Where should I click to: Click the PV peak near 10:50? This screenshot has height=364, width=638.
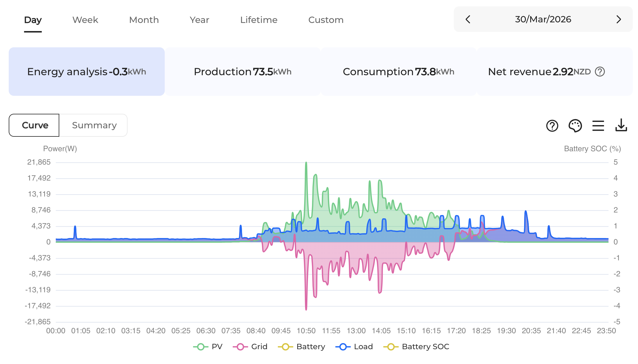click(x=306, y=163)
